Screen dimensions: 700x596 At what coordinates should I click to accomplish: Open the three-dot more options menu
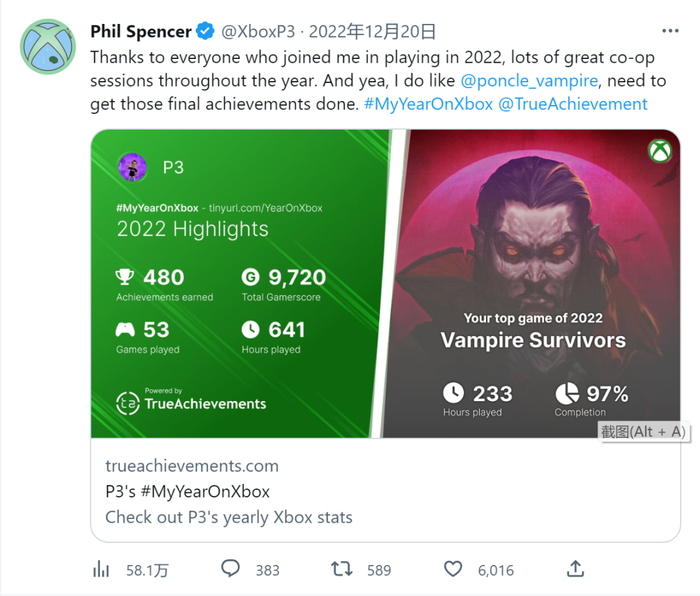coord(670,31)
